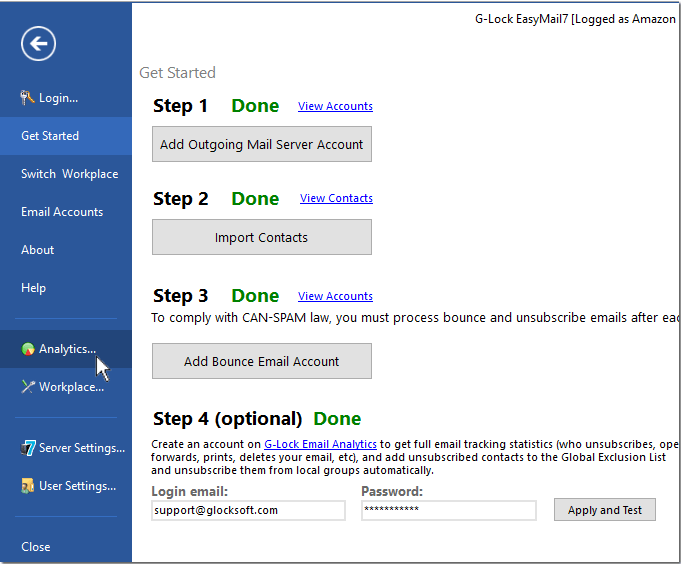Focus the Password input field
The image size is (681, 564).
449,510
